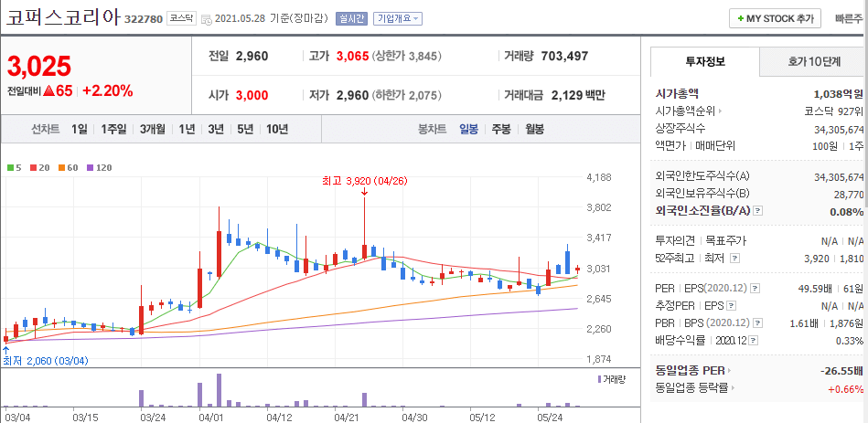The image size is (868, 423).
Task: Click the MY STOCK 추가 button
Action: pos(775,18)
